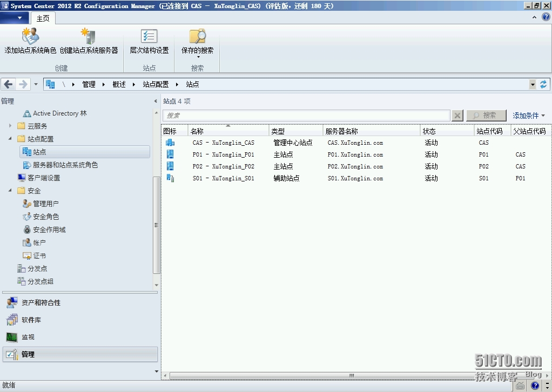The width and height of the screenshot is (552, 392).
Task: Switch to 监视 workspace
Action: (x=80, y=337)
